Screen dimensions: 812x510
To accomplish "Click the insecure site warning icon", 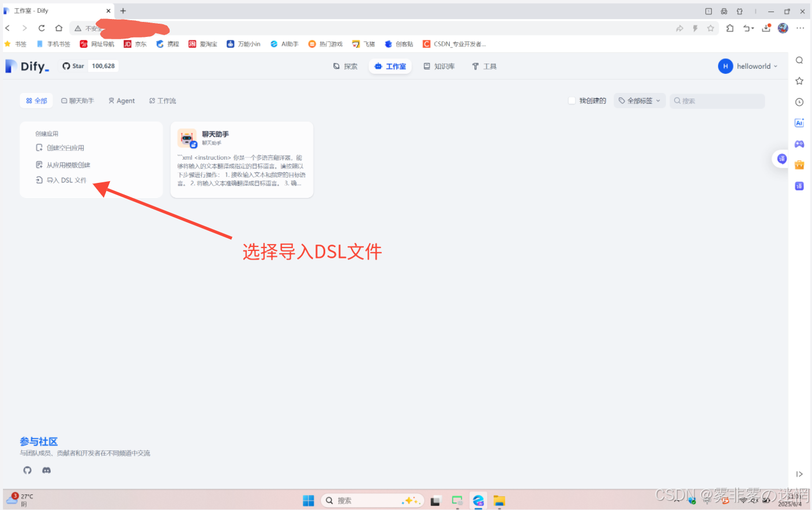I will pyautogui.click(x=78, y=28).
